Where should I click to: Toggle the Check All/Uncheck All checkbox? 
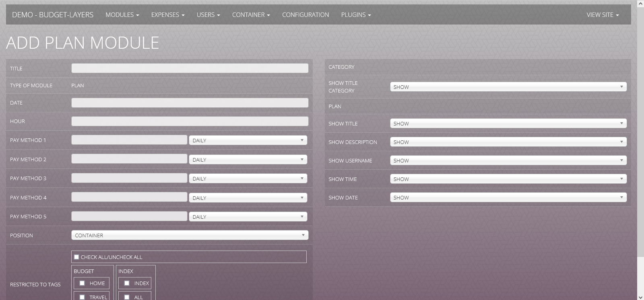click(76, 257)
